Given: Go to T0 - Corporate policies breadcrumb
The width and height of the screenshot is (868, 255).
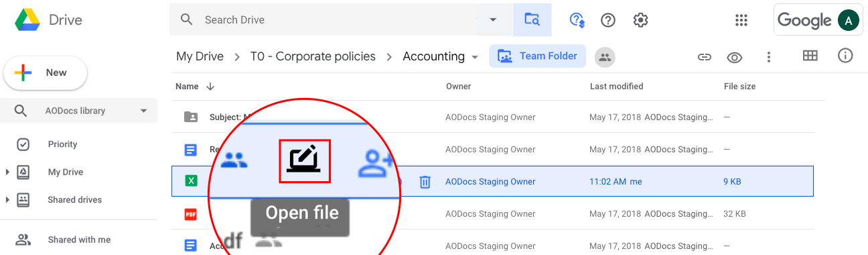Looking at the screenshot, I should (x=313, y=56).
